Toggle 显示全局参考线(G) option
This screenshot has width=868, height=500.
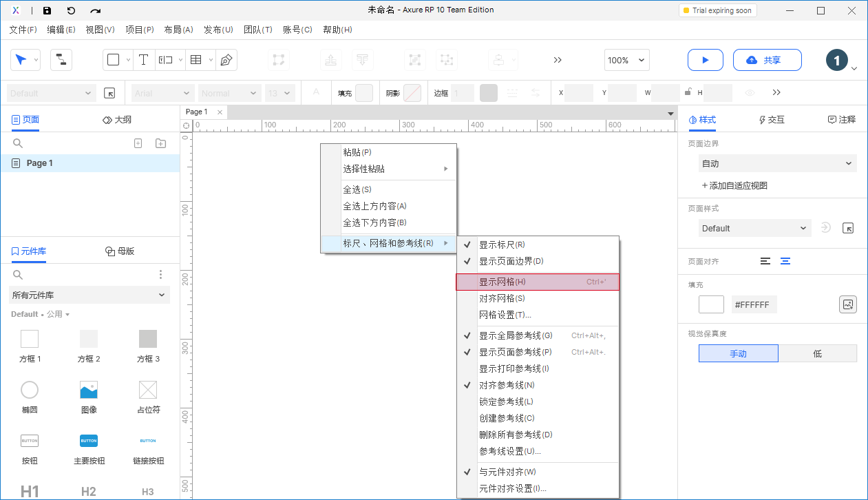(x=538, y=335)
